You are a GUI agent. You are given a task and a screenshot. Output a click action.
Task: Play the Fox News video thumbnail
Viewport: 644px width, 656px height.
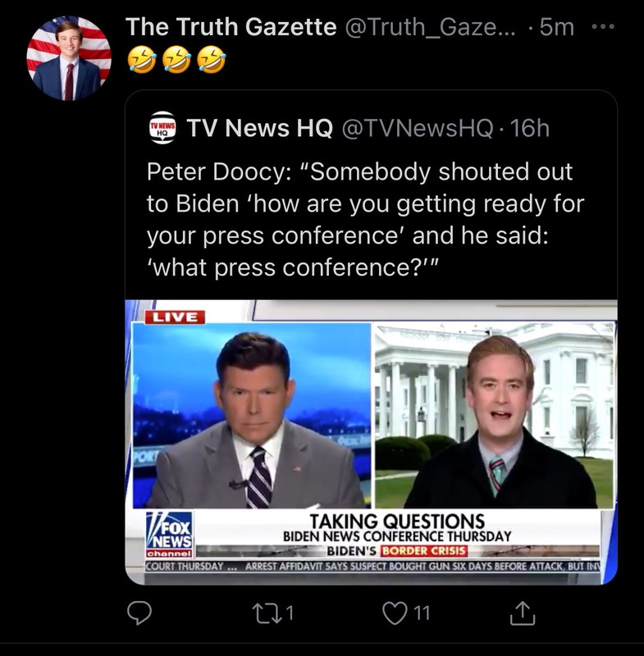pos(371,442)
